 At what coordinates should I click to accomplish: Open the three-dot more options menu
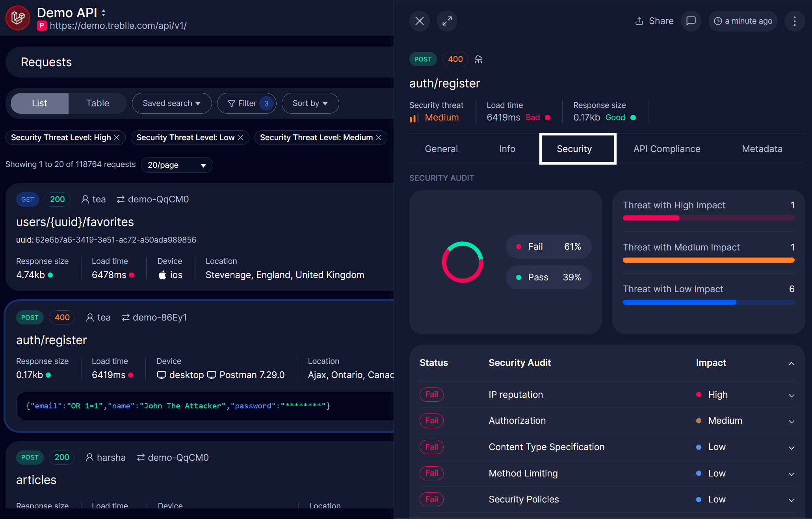(794, 21)
